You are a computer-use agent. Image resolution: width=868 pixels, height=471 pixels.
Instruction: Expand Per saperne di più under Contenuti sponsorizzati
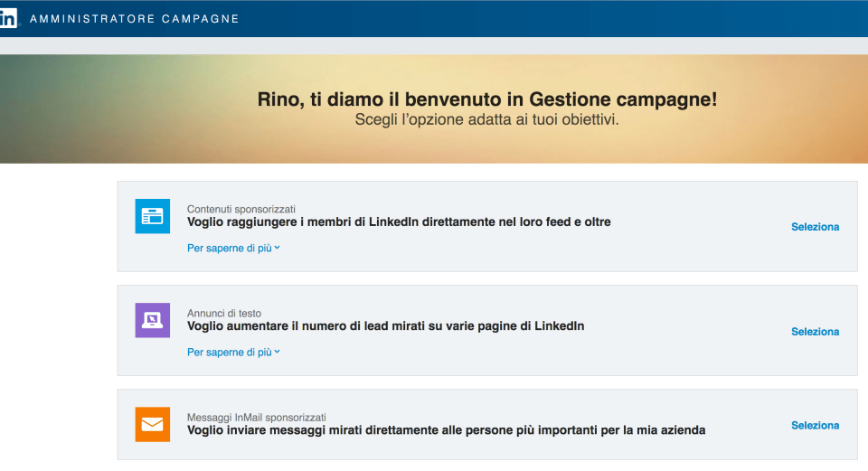pyautogui.click(x=233, y=248)
